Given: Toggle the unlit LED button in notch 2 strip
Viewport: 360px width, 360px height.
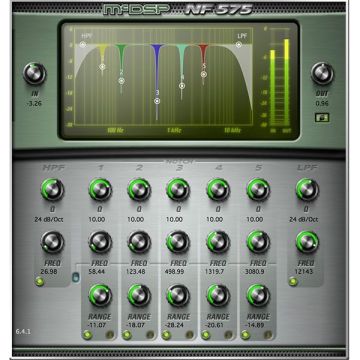Looking at the screenshot, I should coord(150,335).
